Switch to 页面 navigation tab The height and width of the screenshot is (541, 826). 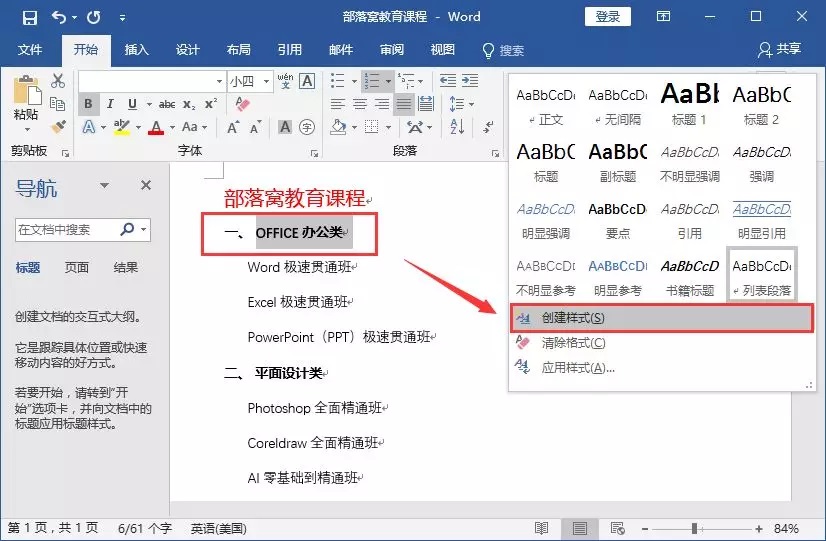[76, 268]
